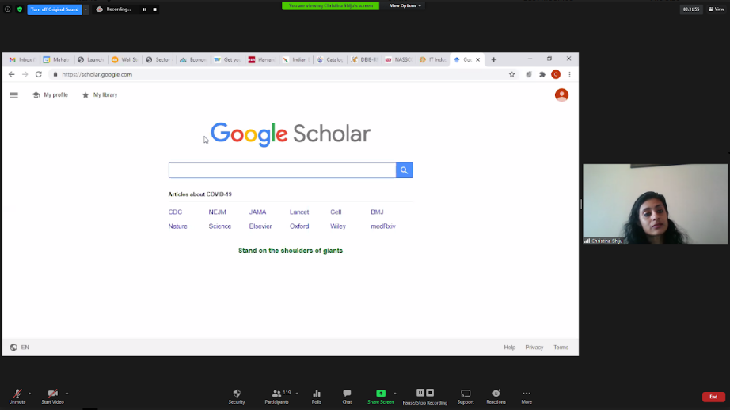Open Zoom Reactions
The height and width of the screenshot is (410, 730).
(x=496, y=393)
